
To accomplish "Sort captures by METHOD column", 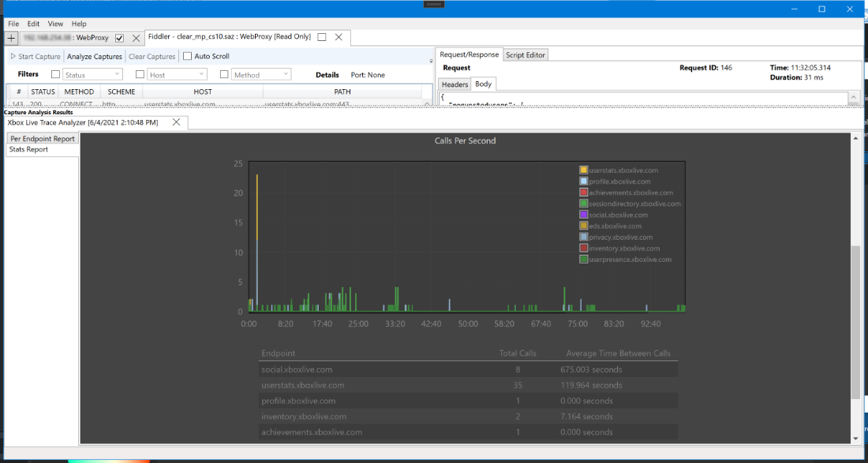I will pos(79,91).
